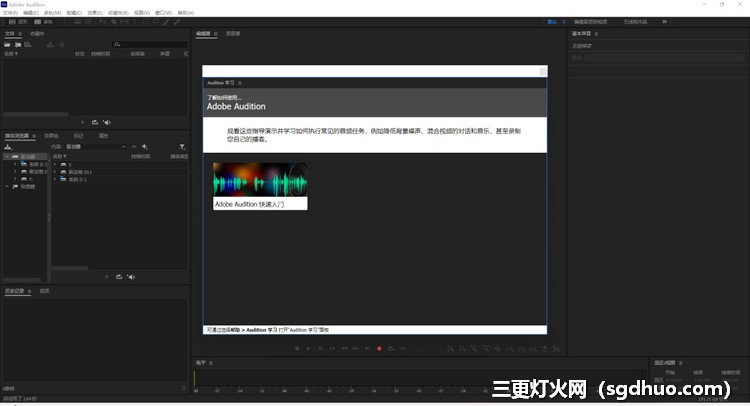Viewport: 750px width, 406px height.
Task: Click the open file icon in 文件 panel
Action: tap(7, 44)
